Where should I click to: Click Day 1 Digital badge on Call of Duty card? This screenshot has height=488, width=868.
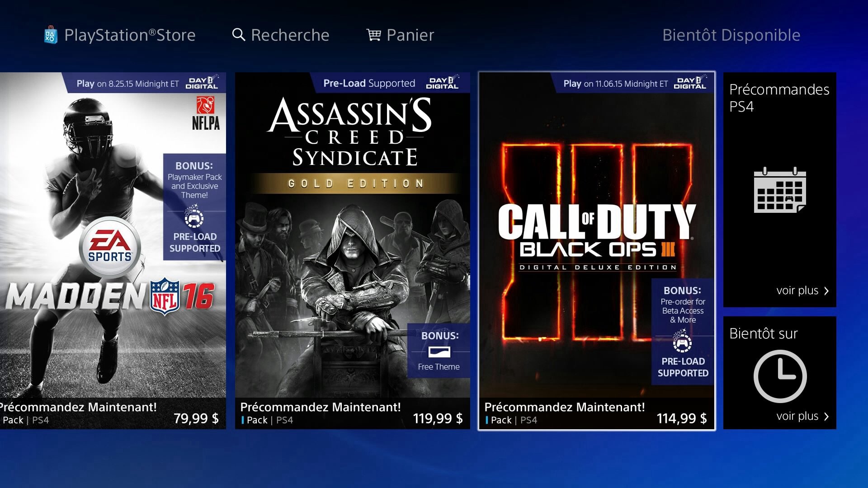click(x=690, y=82)
